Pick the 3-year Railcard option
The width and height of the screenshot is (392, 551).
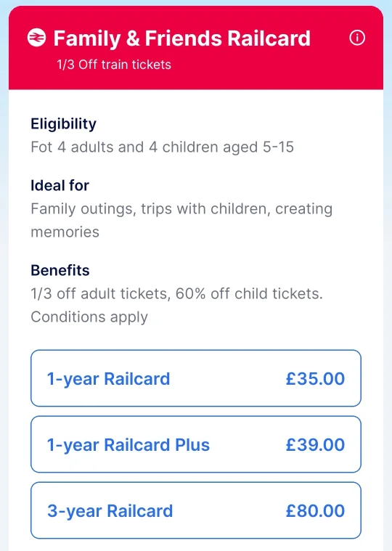pos(196,510)
